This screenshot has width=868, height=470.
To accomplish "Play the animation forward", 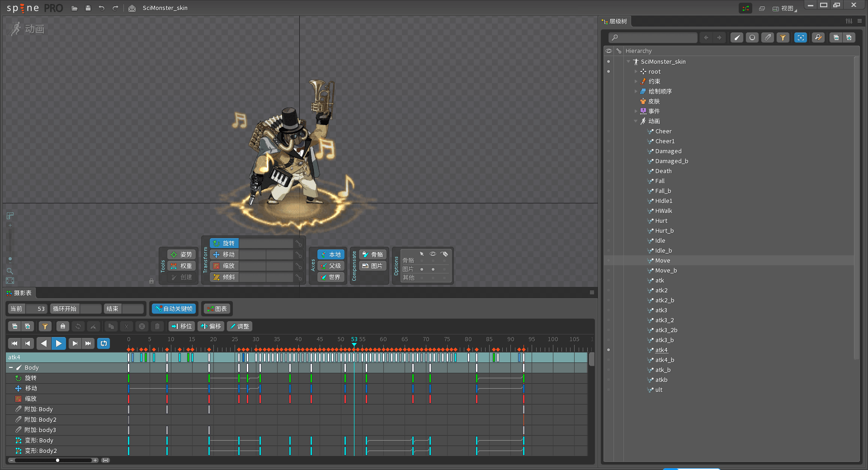I will [x=59, y=343].
